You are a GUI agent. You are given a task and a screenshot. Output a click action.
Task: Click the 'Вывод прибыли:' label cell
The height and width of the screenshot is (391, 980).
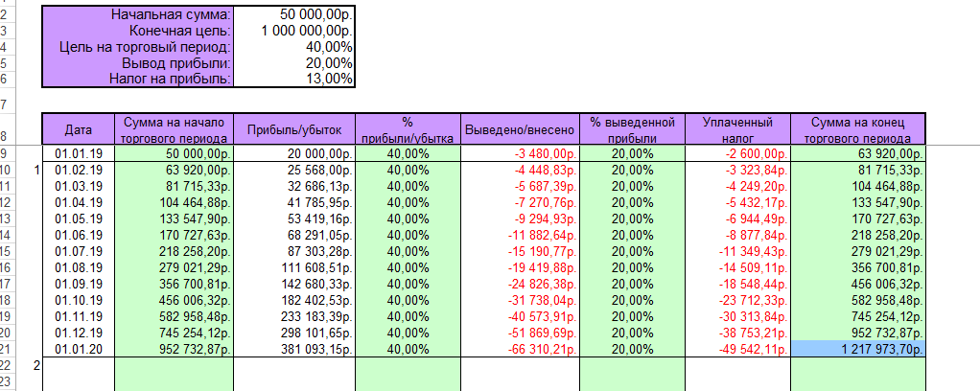tap(138, 63)
